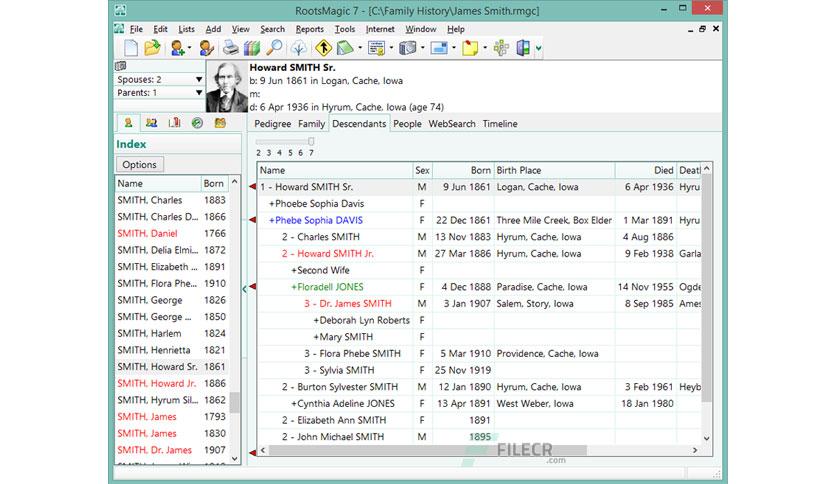Select the Family sidebar group icon
This screenshot has height=484, width=836.
coord(151,123)
